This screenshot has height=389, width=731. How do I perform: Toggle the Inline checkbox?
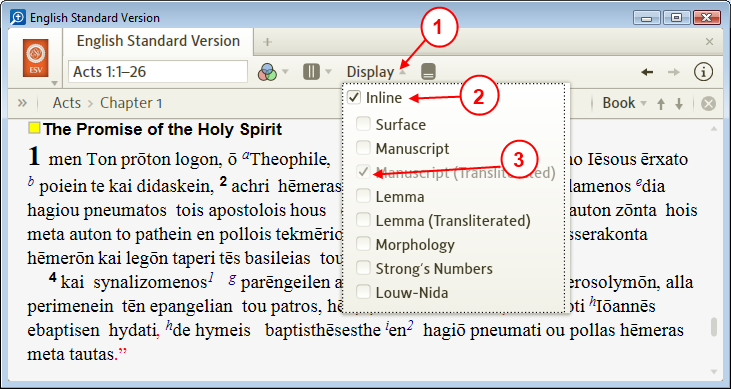coord(355,97)
